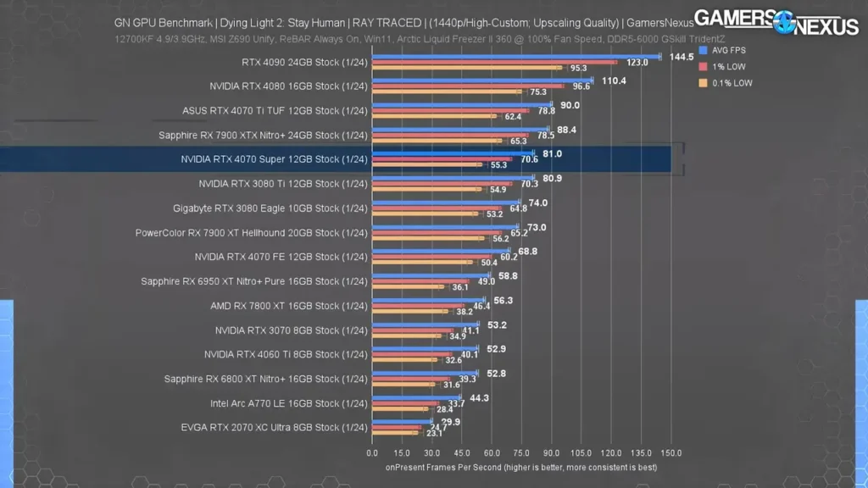Image resolution: width=868 pixels, height=488 pixels.
Task: Click the 0.1% LOW legend text
Action: [732, 83]
